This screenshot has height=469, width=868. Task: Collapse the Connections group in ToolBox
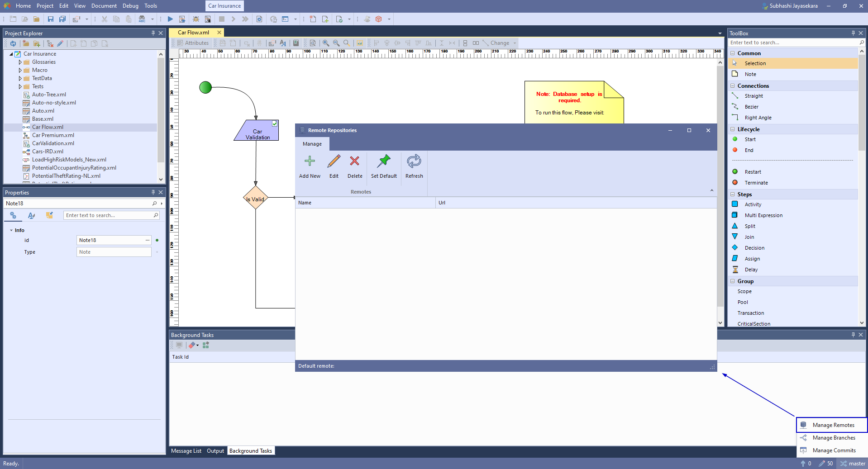pos(733,85)
